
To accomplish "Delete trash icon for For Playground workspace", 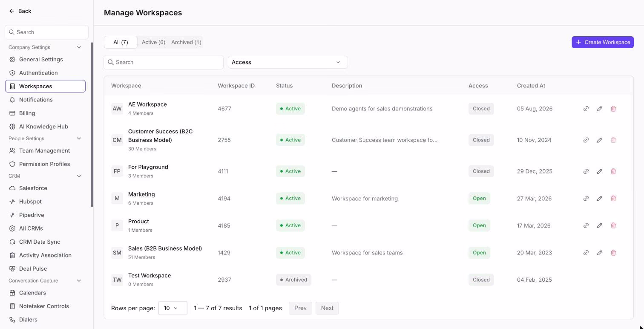I will point(613,171).
